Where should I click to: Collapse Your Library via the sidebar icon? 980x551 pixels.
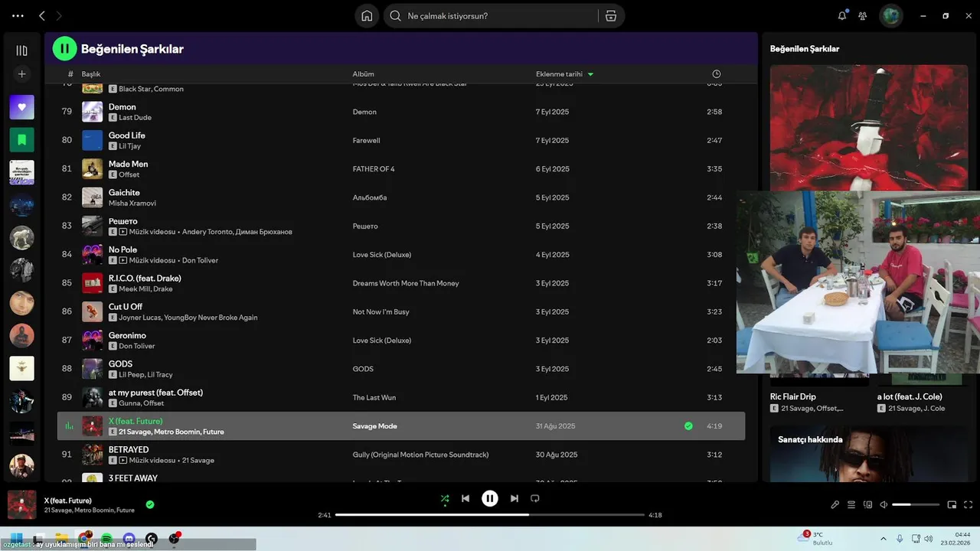21,51
